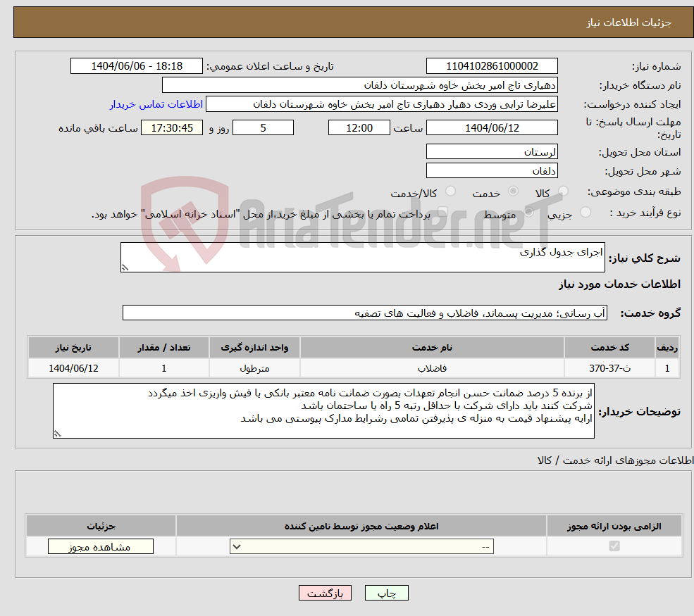Check the الزامی بودن ارائه مجوز checkbox
The width and height of the screenshot is (694, 616).
614,546
